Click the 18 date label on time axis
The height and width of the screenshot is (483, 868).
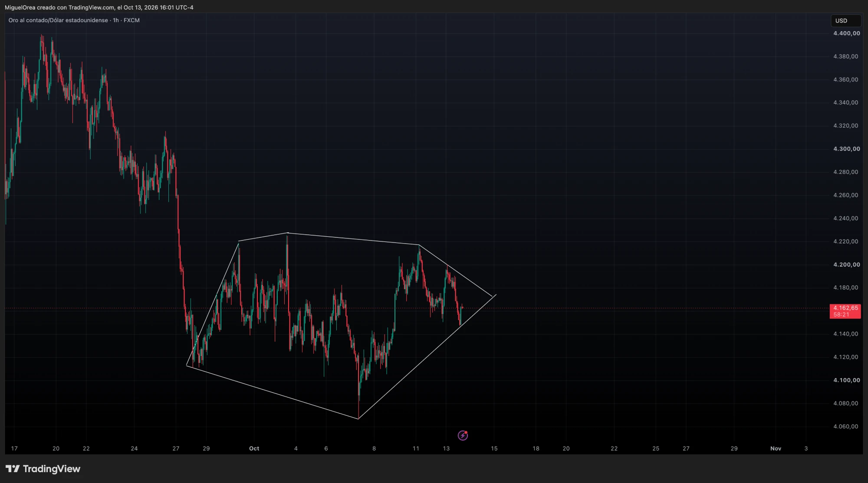click(x=536, y=448)
